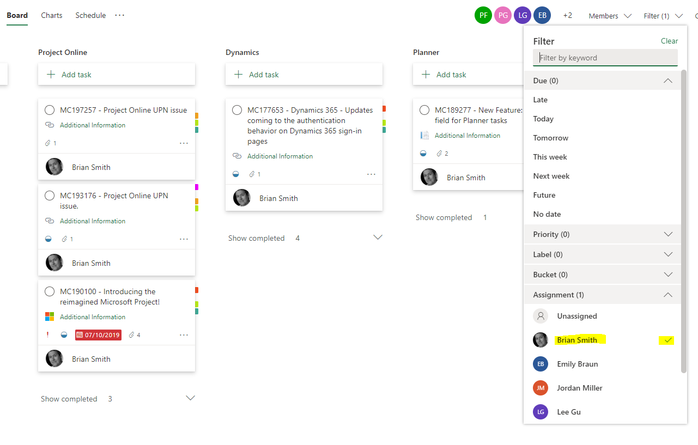Click the in-progress icon on the MC193176 card
This screenshot has width=698, height=445.
pos(49,239)
